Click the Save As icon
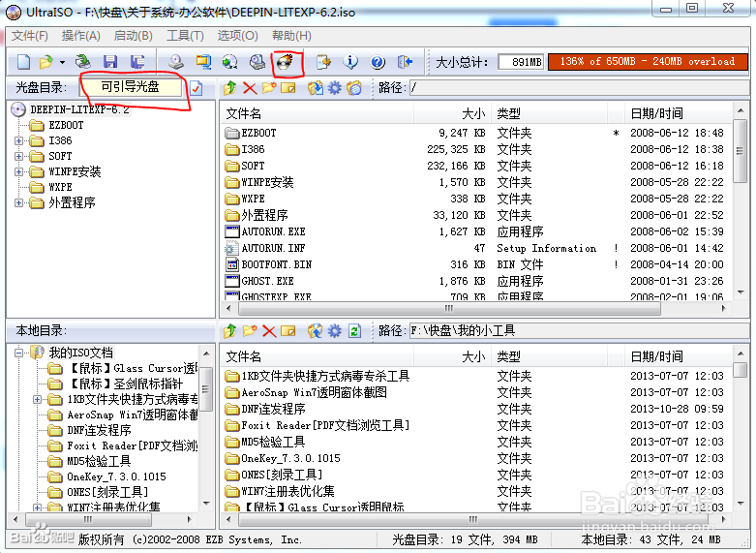The height and width of the screenshot is (553, 756). 137,62
